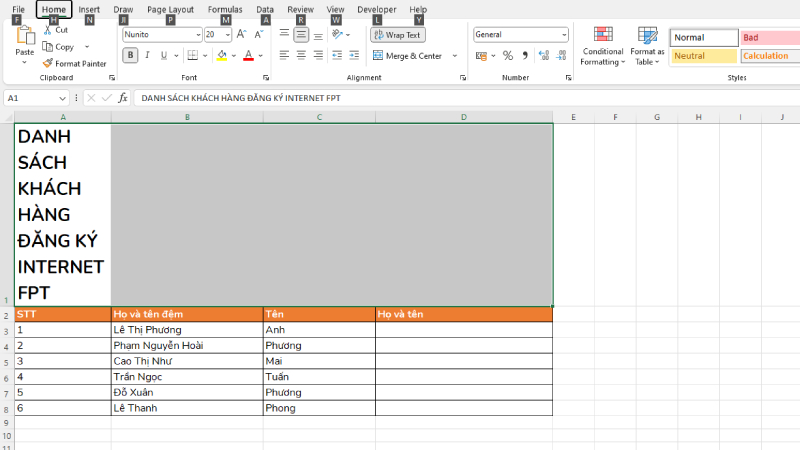800x450 pixels.
Task: Apply the Neutral cell style
Action: tap(703, 56)
